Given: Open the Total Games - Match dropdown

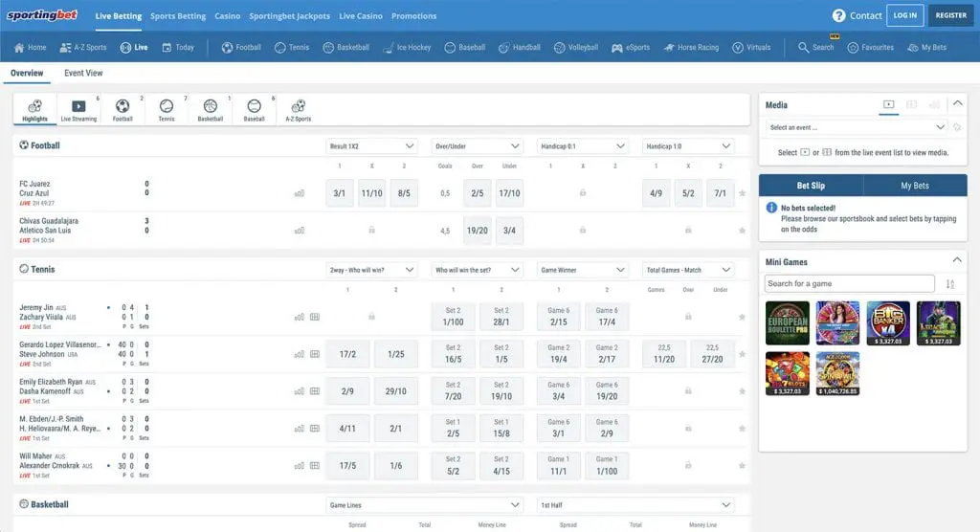Looking at the screenshot, I should (x=688, y=270).
